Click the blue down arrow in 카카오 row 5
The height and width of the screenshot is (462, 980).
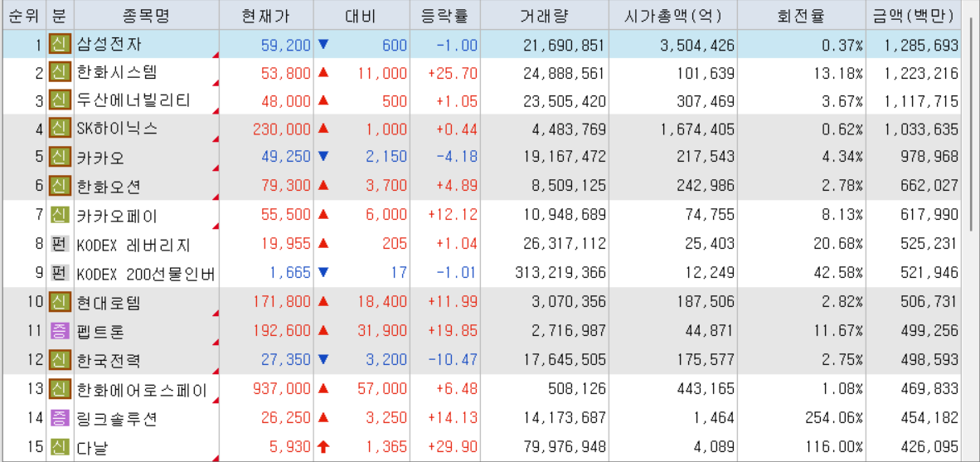coord(323,157)
